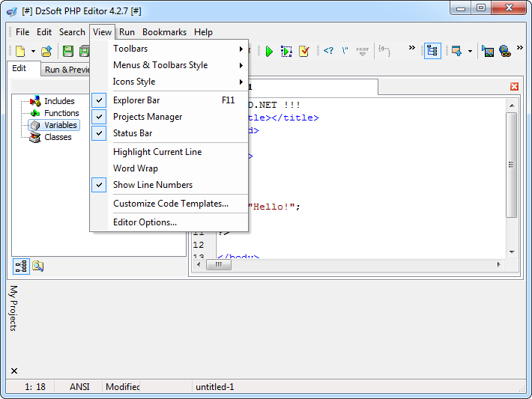Click the Open file folder icon
532x399 pixels.
coord(46,52)
